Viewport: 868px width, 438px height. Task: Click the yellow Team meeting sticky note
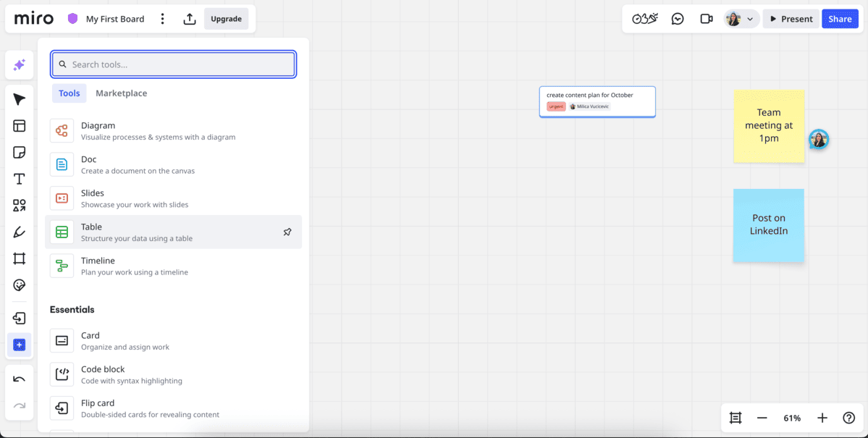[x=769, y=126]
